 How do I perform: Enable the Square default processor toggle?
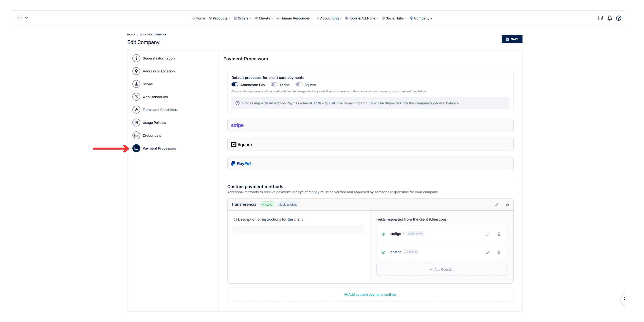299,84
